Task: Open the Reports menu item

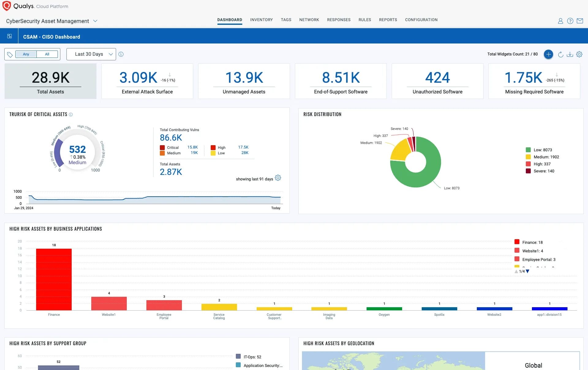Action: [388, 20]
